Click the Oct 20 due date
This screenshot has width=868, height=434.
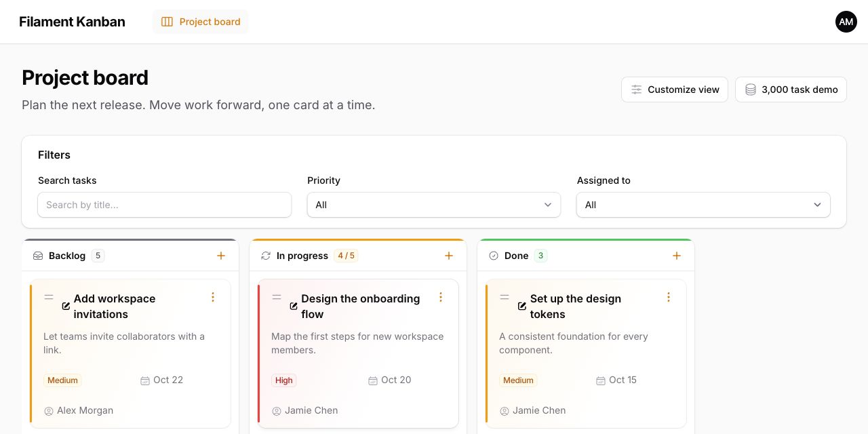click(x=396, y=380)
